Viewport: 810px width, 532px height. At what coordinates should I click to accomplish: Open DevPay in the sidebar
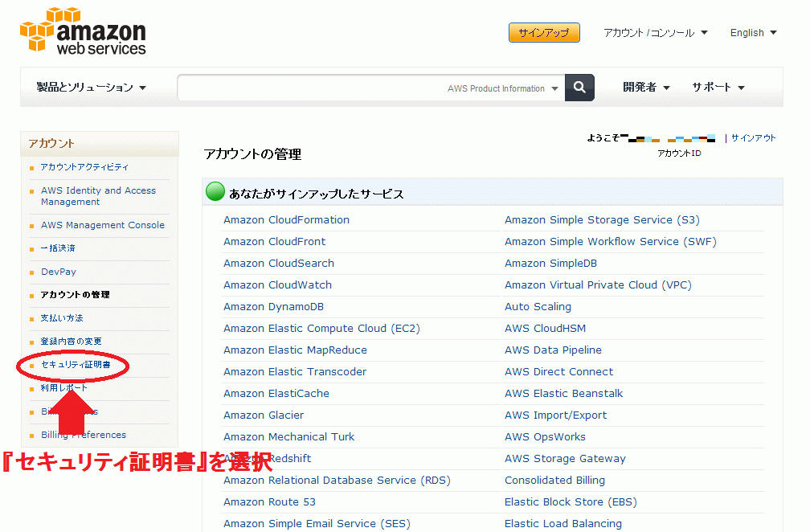click(59, 272)
